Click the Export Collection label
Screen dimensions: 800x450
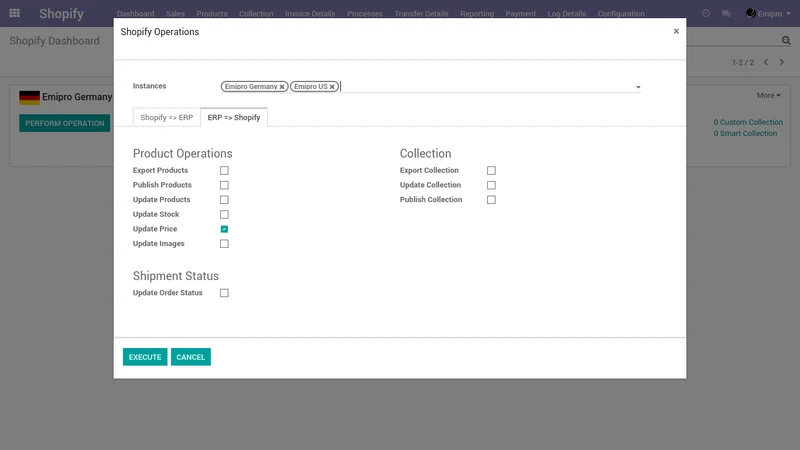tap(429, 170)
